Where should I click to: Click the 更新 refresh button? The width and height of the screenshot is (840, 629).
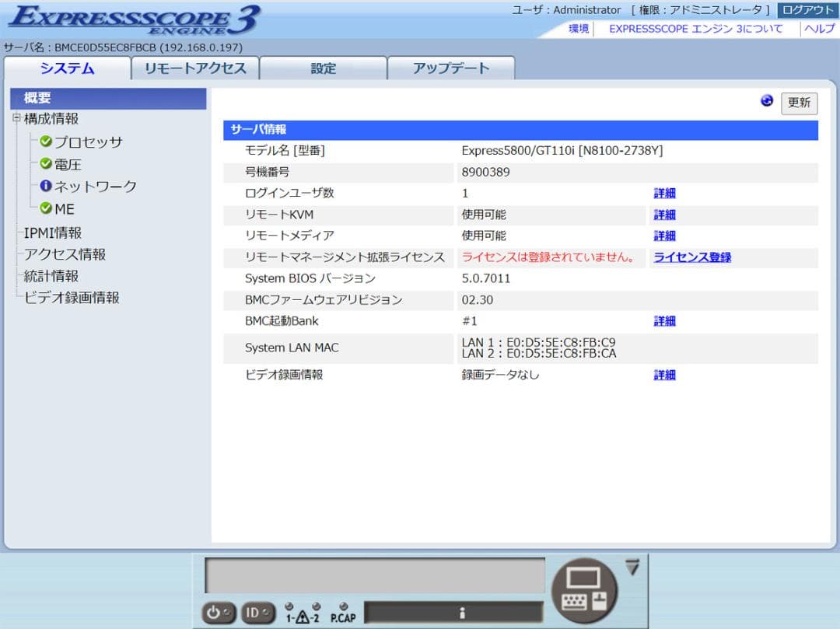click(x=800, y=103)
